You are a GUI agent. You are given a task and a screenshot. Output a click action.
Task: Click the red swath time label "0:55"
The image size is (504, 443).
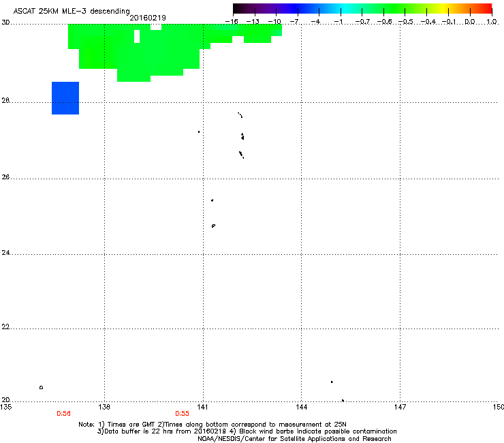click(x=182, y=414)
